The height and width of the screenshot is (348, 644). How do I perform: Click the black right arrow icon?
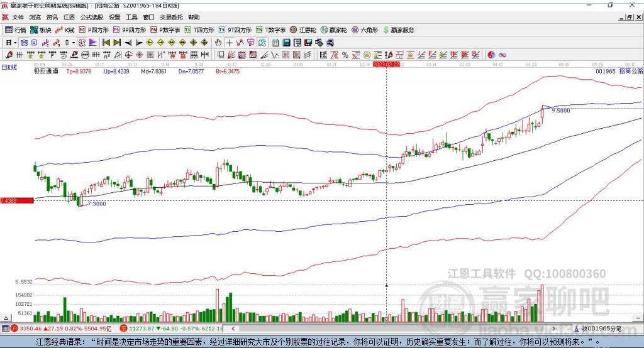coord(139,43)
